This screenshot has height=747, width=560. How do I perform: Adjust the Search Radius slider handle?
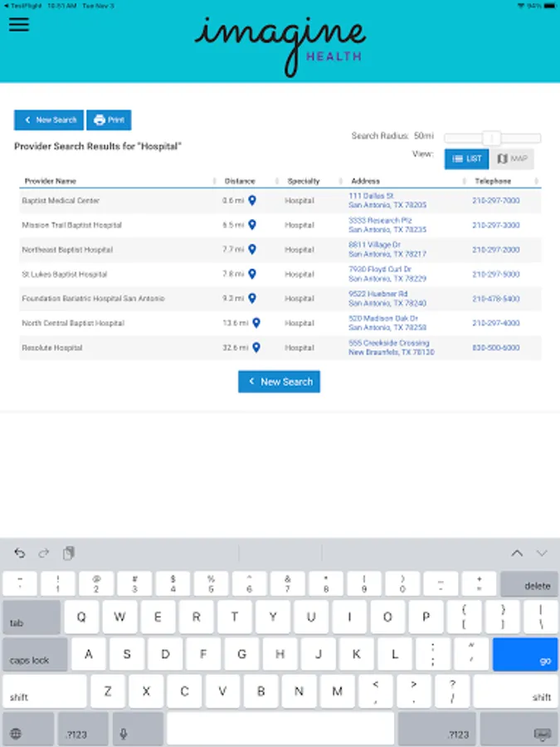point(491,138)
